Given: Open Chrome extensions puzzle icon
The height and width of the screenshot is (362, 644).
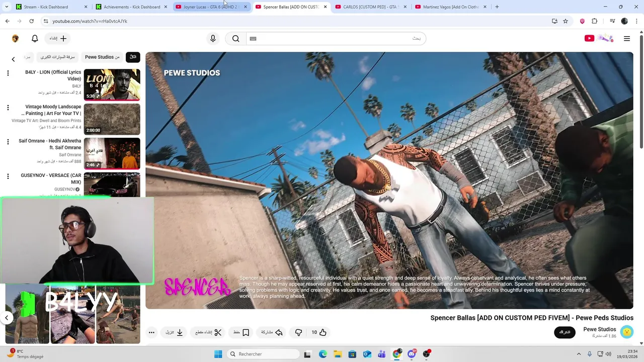Looking at the screenshot, I should point(595,21).
